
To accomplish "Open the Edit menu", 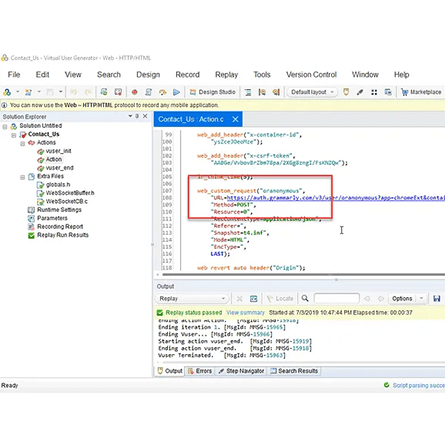I will pyautogui.click(x=43, y=75).
